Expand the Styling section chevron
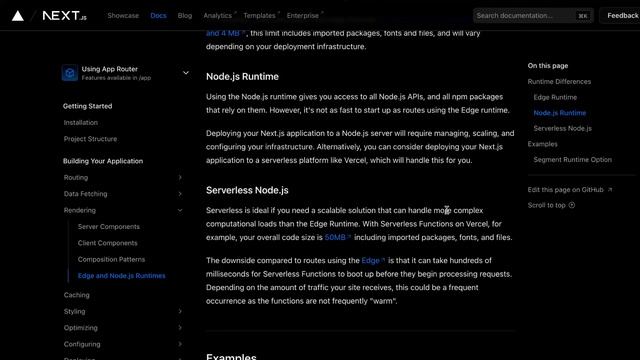The image size is (640, 360). coord(180,311)
